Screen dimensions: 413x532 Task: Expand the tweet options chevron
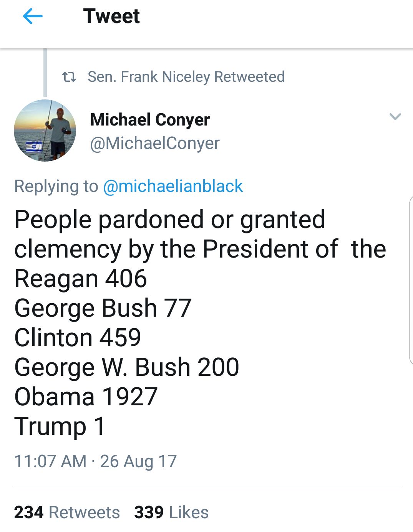coord(395,116)
